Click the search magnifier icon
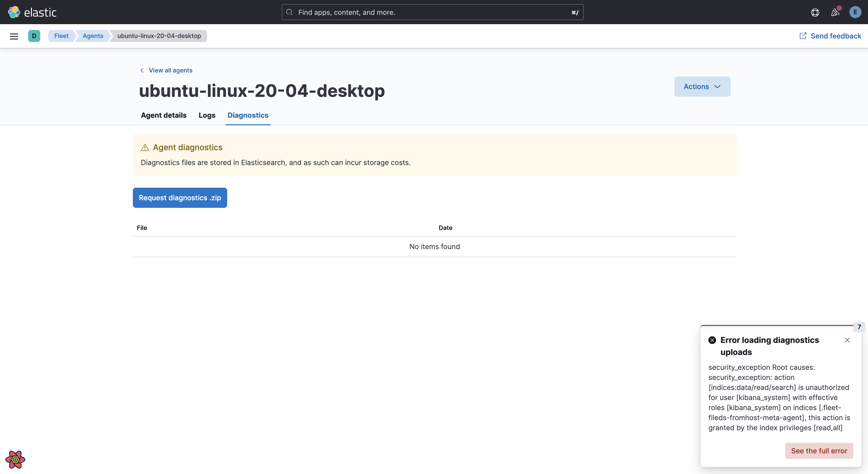868x474 pixels. click(289, 12)
